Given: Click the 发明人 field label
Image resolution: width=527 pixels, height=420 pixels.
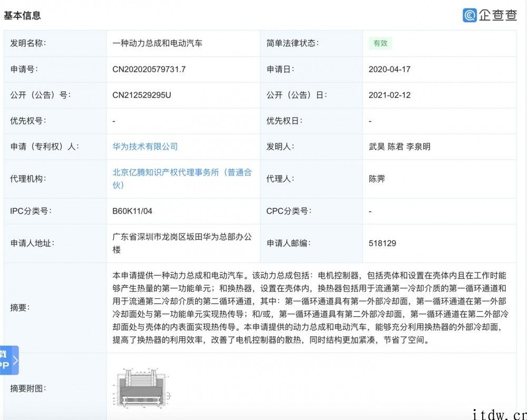Looking at the screenshot, I should (280, 146).
